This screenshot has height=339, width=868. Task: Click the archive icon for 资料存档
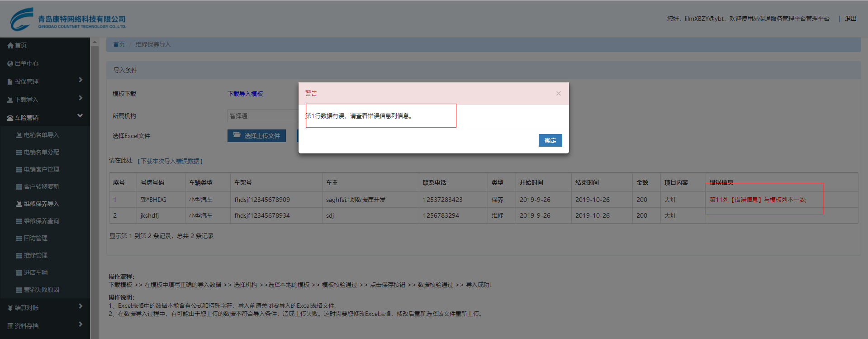pyautogui.click(x=10, y=326)
